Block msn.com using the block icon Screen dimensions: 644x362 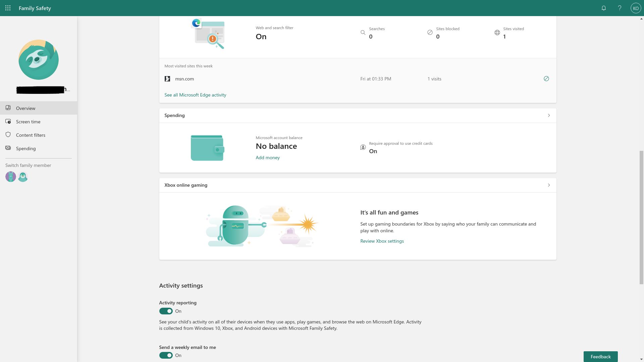[546, 79]
